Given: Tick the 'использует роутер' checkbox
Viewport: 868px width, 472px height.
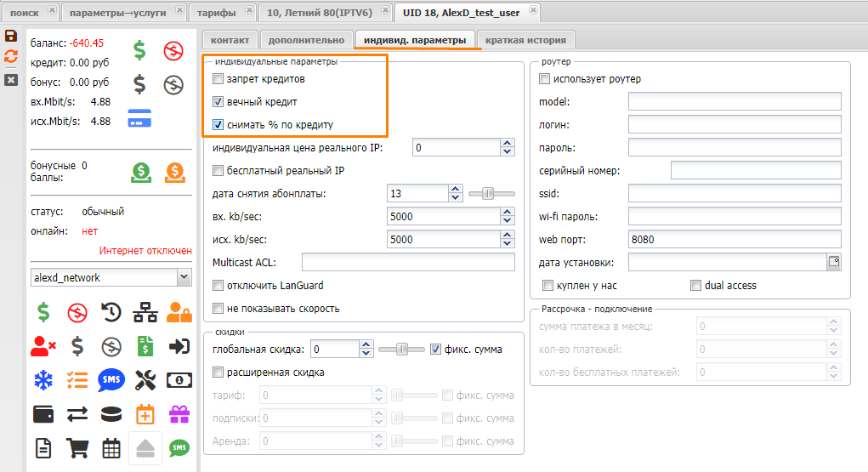Looking at the screenshot, I should click(x=545, y=79).
